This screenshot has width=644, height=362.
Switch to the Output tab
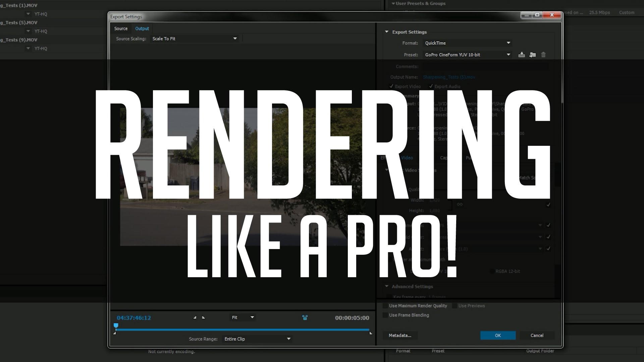[142, 28]
